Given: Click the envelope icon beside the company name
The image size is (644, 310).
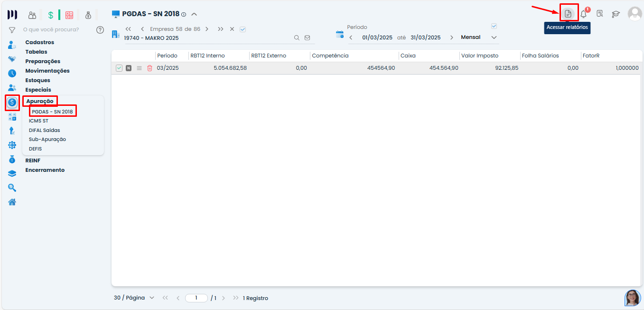Looking at the screenshot, I should [x=307, y=38].
